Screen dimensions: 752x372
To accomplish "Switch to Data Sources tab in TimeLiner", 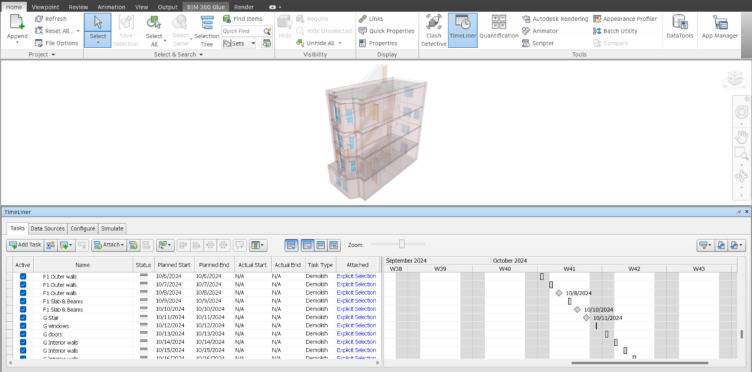I will pos(48,229).
